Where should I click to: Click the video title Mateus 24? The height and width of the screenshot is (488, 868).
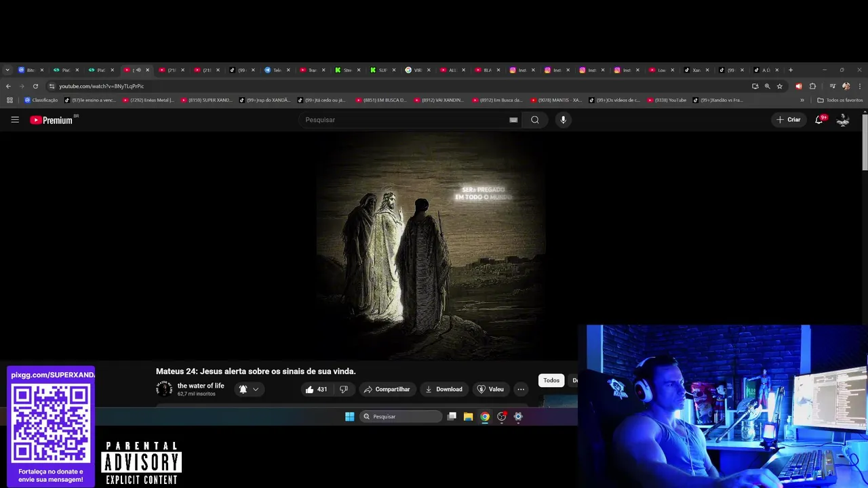[x=256, y=371]
